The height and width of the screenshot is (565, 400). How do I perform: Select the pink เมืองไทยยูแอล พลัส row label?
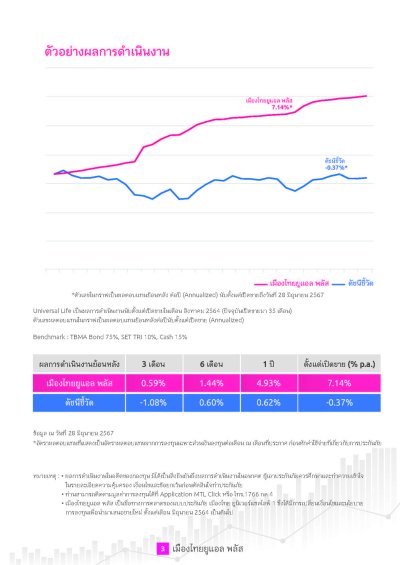pos(79,383)
